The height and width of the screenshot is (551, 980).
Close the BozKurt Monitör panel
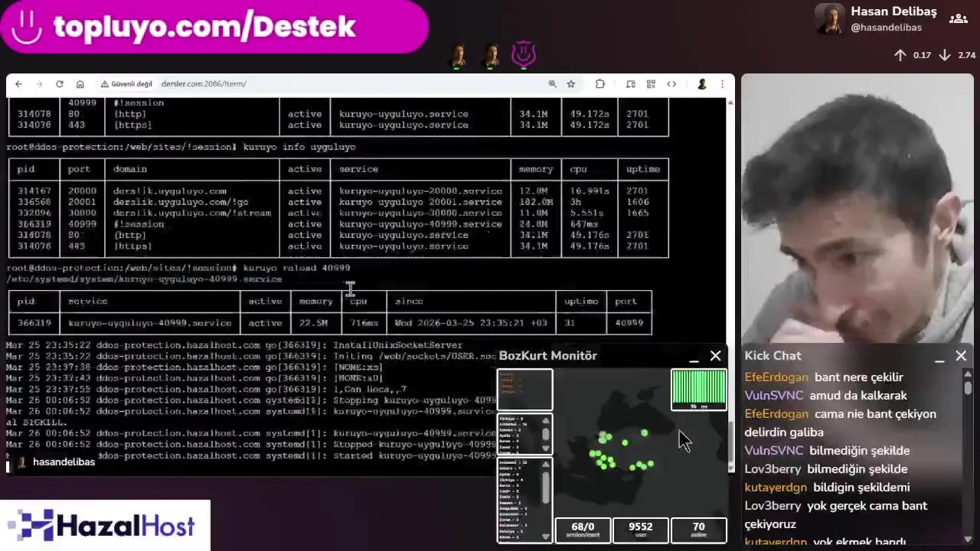click(715, 356)
